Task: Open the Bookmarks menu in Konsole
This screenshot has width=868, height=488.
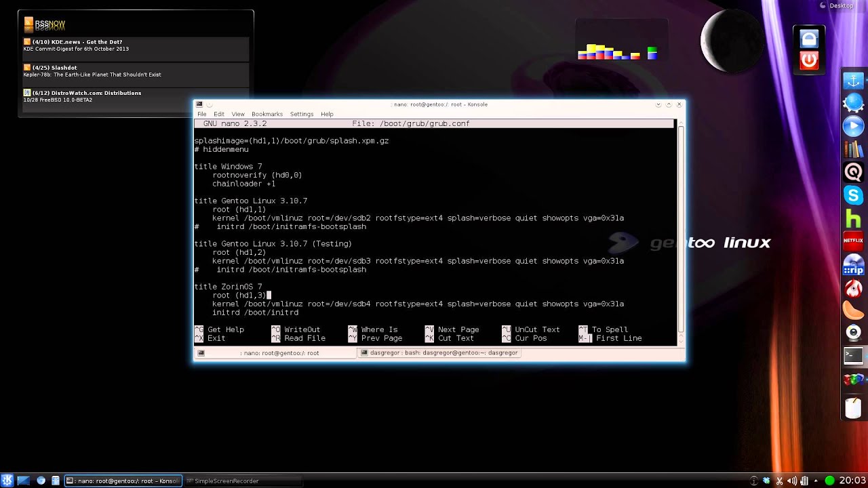Action: (267, 114)
